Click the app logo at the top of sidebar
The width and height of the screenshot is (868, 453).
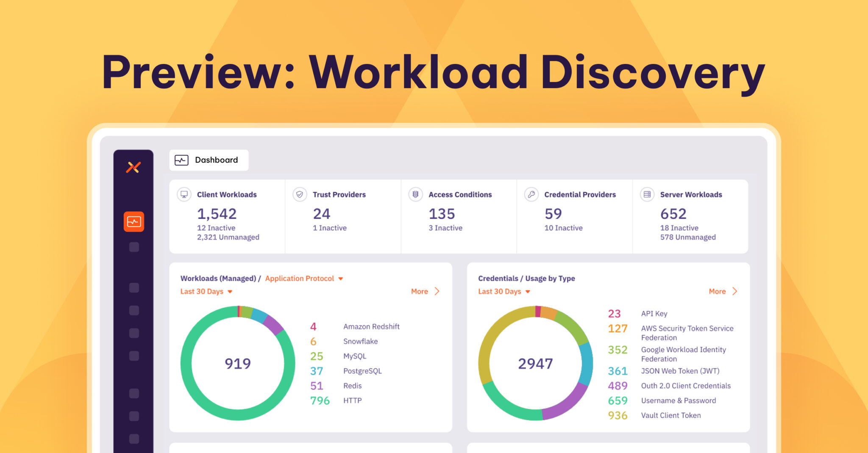click(133, 168)
